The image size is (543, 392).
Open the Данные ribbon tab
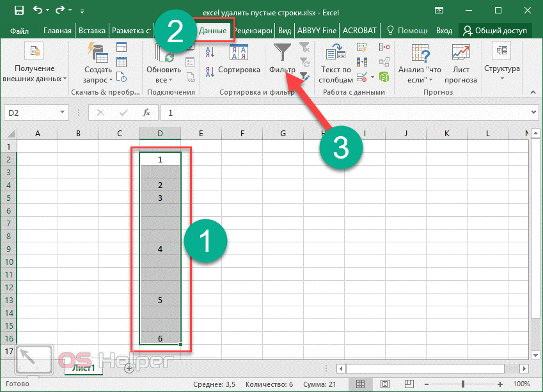coord(212,31)
